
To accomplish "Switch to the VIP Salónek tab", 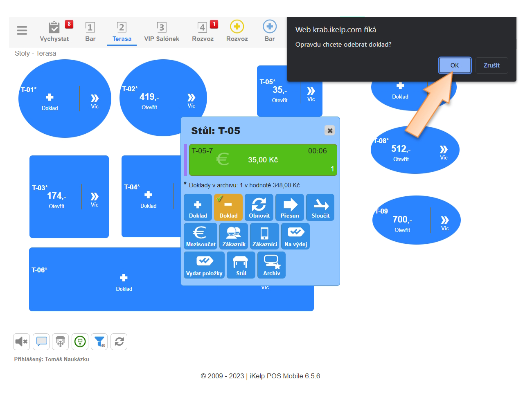I will (162, 32).
